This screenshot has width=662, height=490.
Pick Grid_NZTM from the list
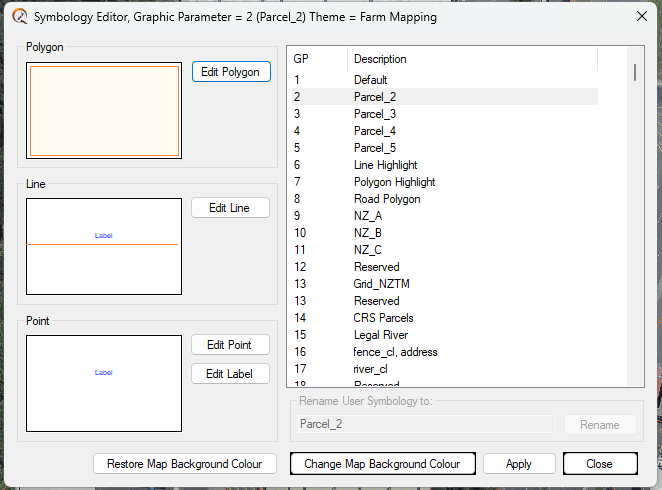(x=381, y=284)
